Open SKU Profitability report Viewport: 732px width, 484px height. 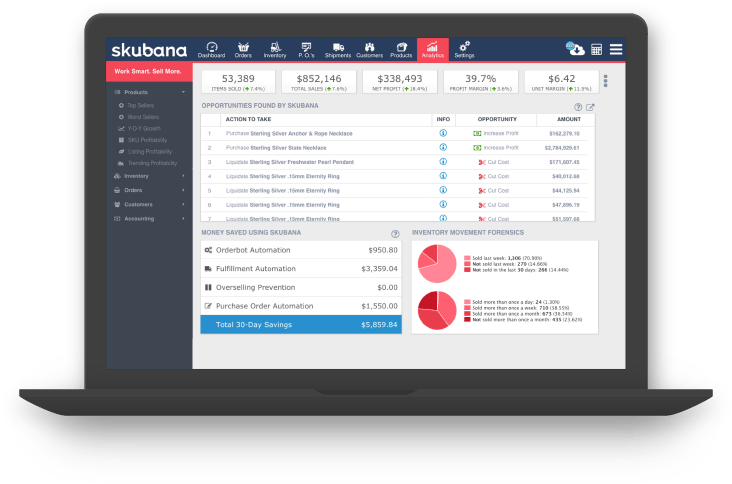coord(147,140)
